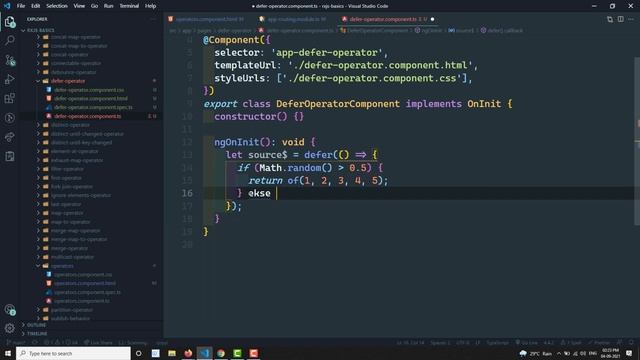Screen dimensions: 640x360
Task: Open the Extensions view
Action: pos(10,98)
